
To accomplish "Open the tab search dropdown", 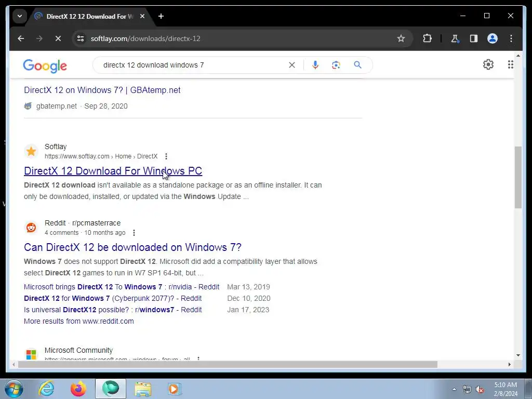I will (x=20, y=16).
